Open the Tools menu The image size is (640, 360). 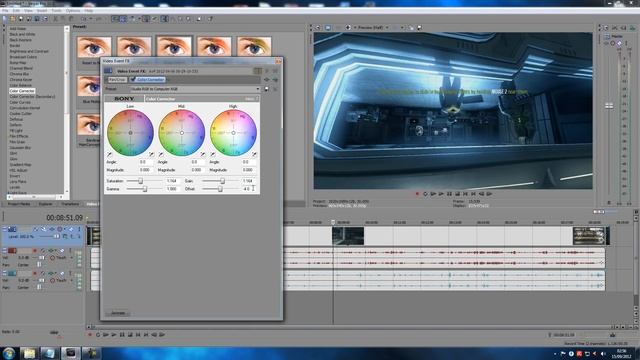[x=56, y=11]
